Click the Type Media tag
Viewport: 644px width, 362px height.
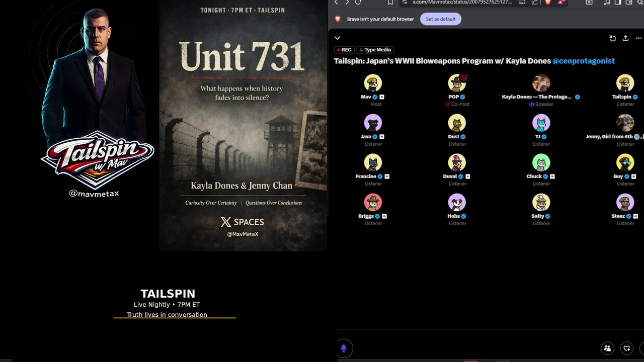tap(375, 50)
